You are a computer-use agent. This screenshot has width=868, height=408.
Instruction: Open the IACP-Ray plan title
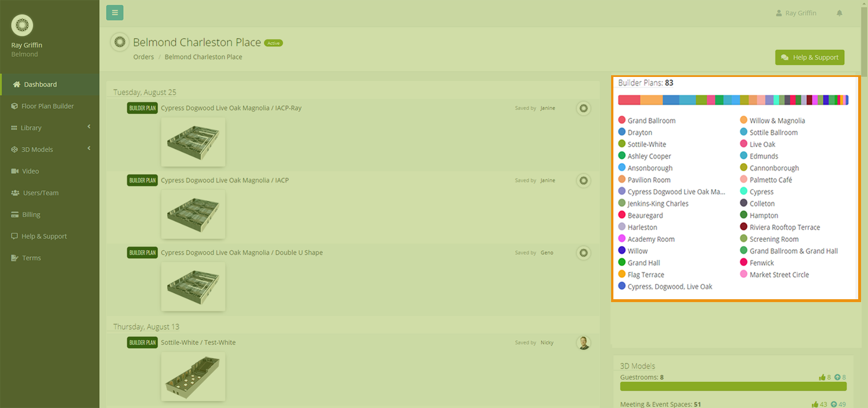(231, 108)
